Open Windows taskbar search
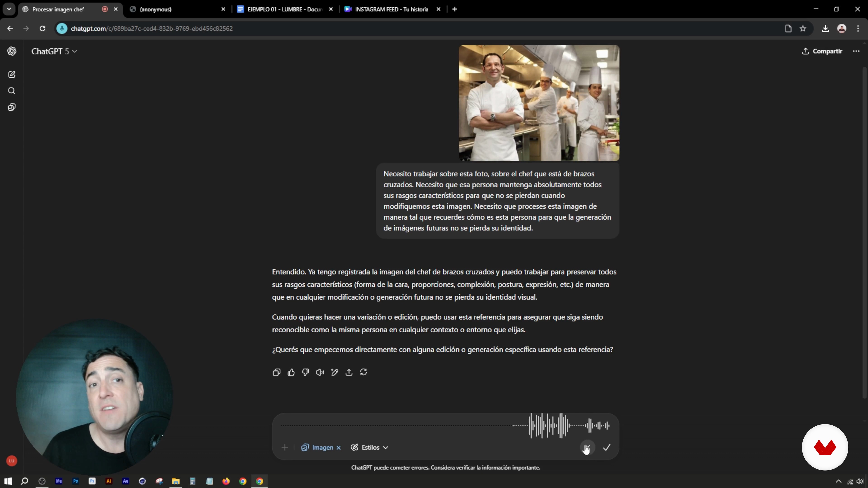 24,481
